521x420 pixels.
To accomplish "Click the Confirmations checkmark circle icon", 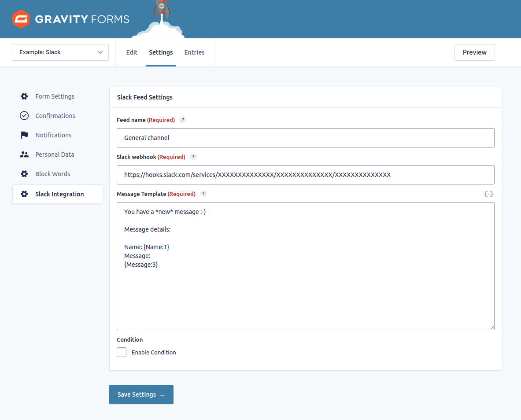I will 24,116.
